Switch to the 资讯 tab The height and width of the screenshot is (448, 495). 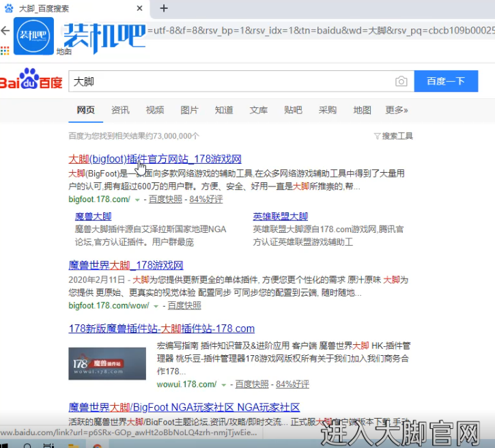[x=120, y=110]
